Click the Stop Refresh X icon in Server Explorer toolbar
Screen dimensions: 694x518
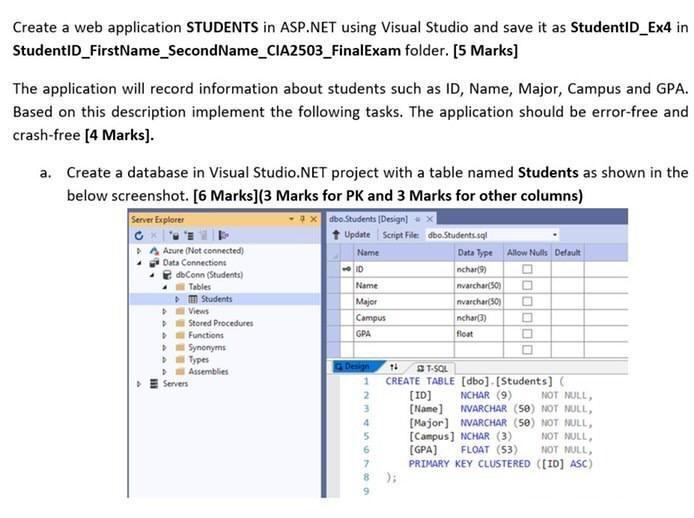pos(154,236)
